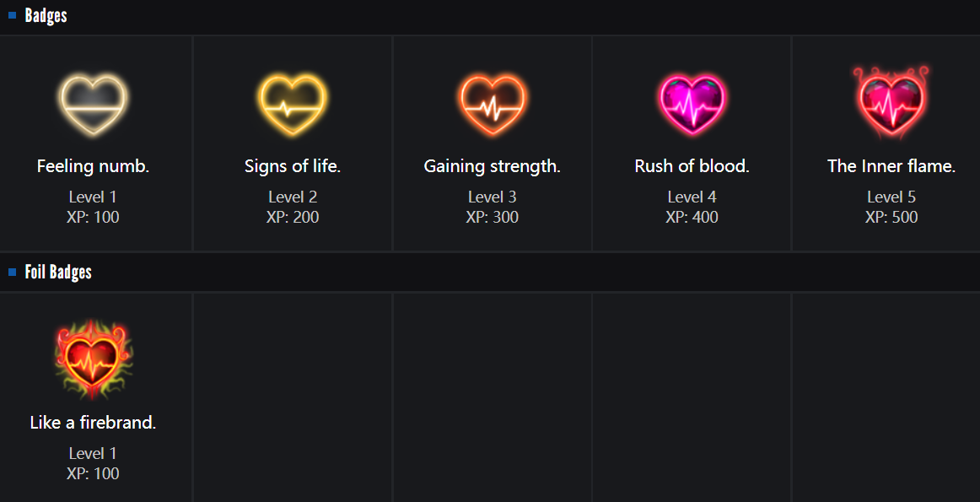The height and width of the screenshot is (502, 980).
Task: Open the pink Rush of blood heart badge
Action: click(x=692, y=105)
